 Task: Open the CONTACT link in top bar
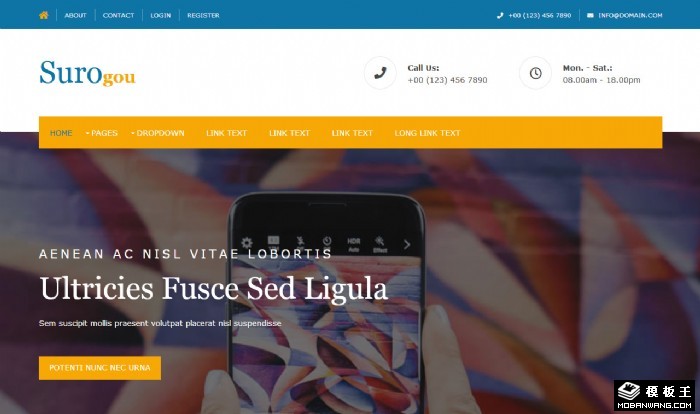[x=118, y=15]
